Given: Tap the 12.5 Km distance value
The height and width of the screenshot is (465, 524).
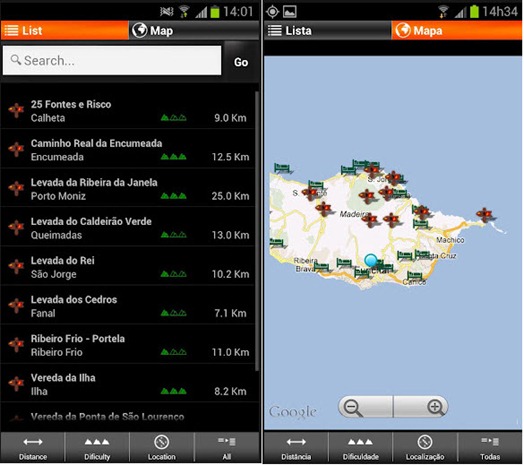Looking at the screenshot, I should 230,157.
